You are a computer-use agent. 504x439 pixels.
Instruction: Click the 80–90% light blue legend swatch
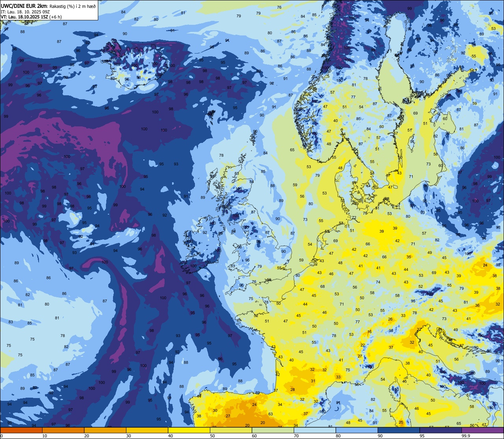tap(357, 430)
